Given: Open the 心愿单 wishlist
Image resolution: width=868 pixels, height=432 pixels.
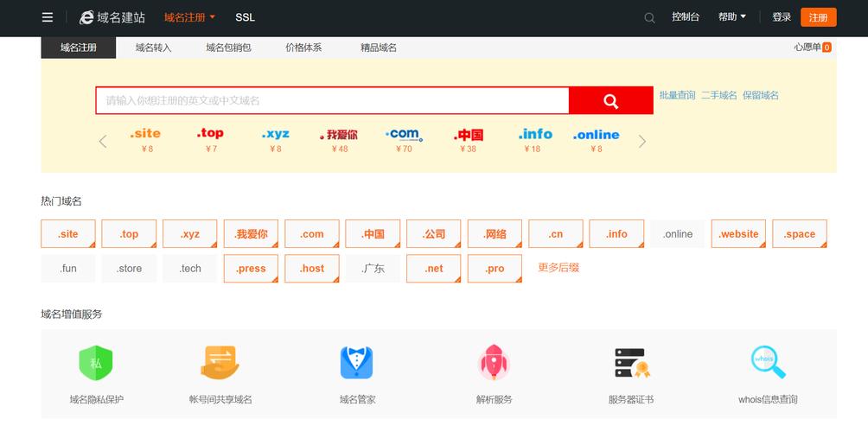Looking at the screenshot, I should (x=812, y=48).
